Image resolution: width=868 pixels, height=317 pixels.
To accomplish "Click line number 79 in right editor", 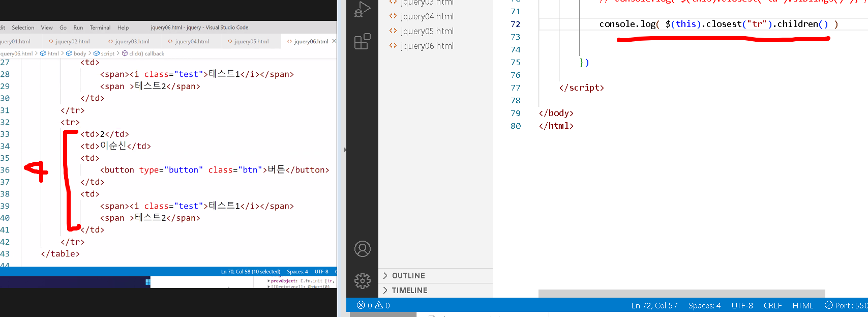I will (x=516, y=113).
